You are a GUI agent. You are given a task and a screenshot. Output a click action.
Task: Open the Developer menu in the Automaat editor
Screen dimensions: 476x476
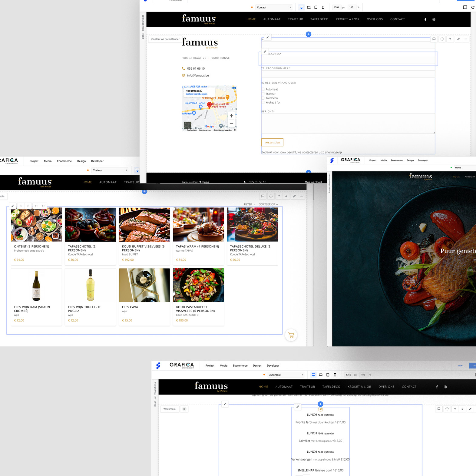click(x=273, y=366)
